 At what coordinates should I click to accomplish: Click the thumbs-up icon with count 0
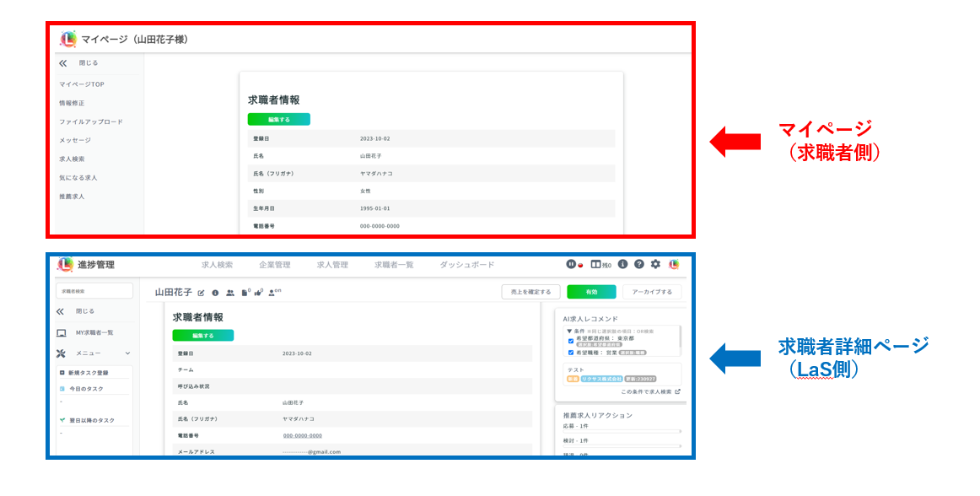click(x=257, y=293)
